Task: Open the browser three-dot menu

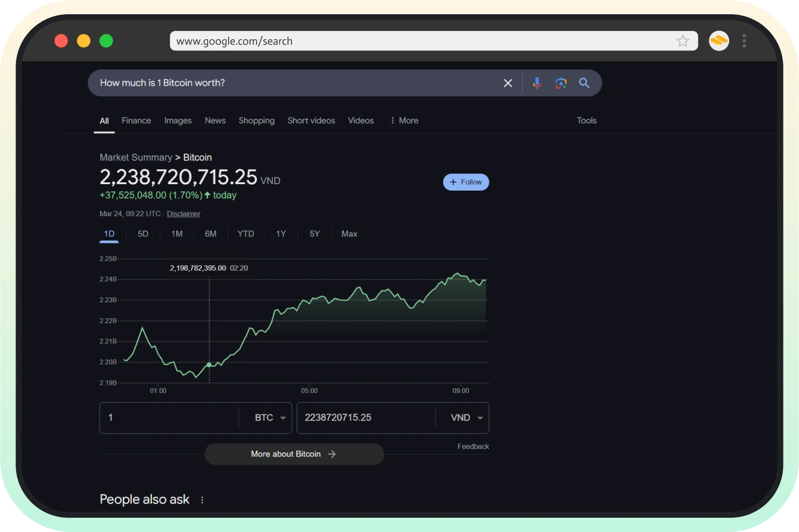Action: [744, 40]
